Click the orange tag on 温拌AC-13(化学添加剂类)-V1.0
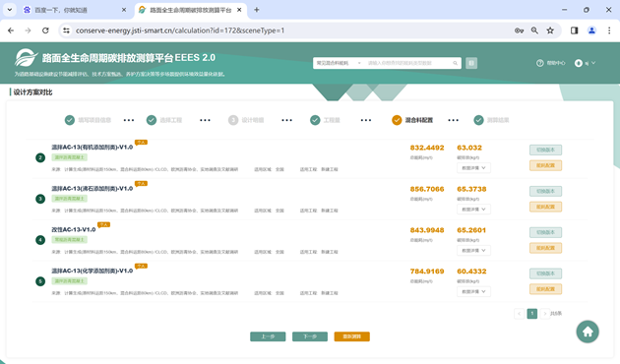Viewport: 620px width, 364px height. (141, 266)
